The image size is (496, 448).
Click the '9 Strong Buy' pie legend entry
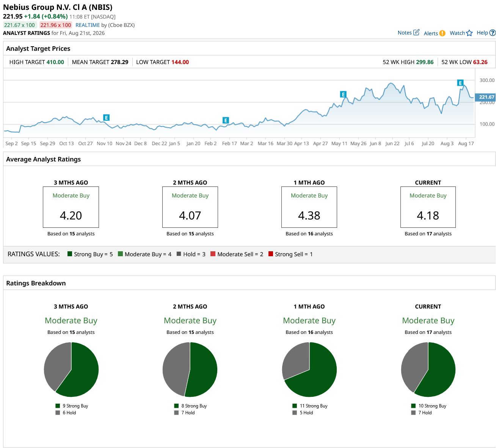tap(72, 406)
